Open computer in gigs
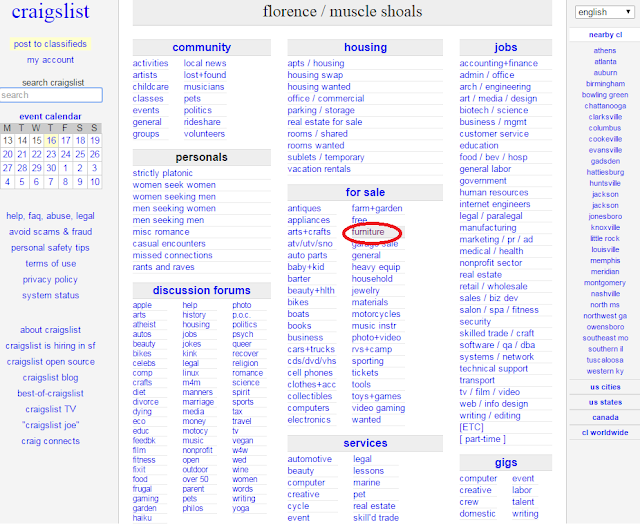The height and width of the screenshot is (527, 640). (478, 478)
